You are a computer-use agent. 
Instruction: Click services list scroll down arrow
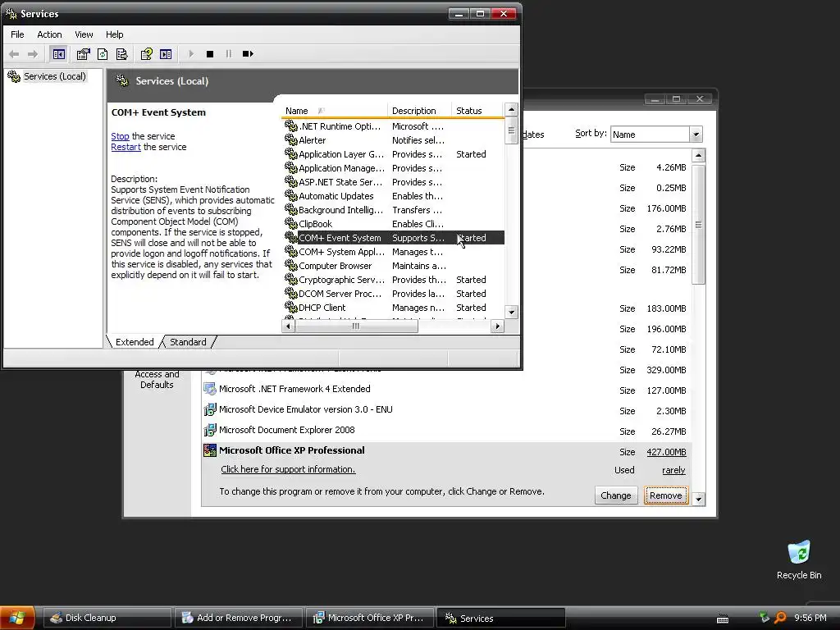(x=512, y=312)
